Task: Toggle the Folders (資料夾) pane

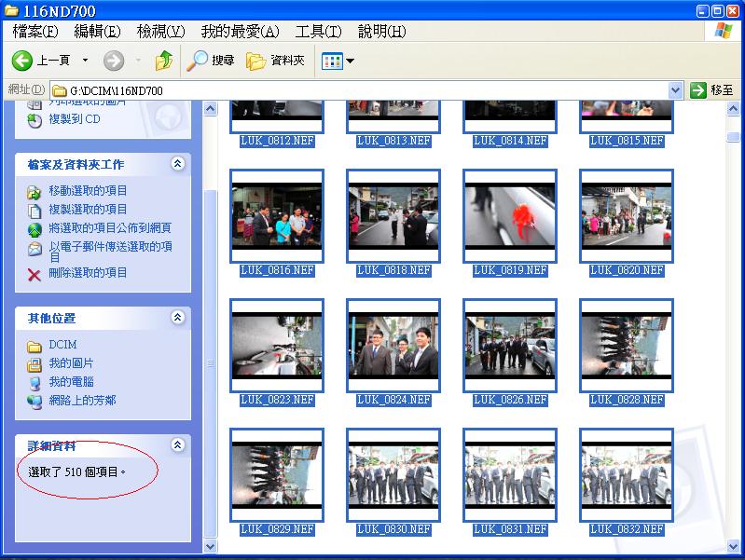Action: 255,61
